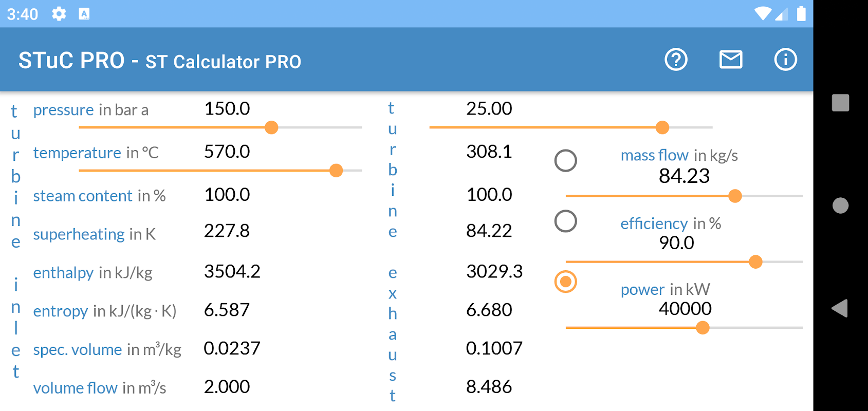Tap the power value 40000
Viewport: 868px width, 411px height.
(x=685, y=309)
